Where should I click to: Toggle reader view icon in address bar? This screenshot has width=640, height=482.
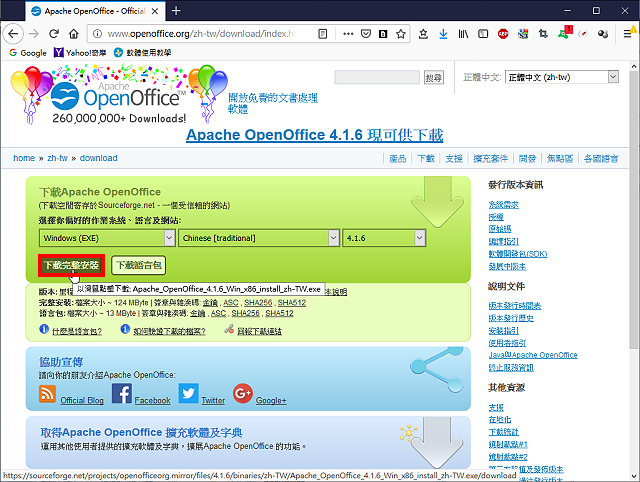[322, 34]
